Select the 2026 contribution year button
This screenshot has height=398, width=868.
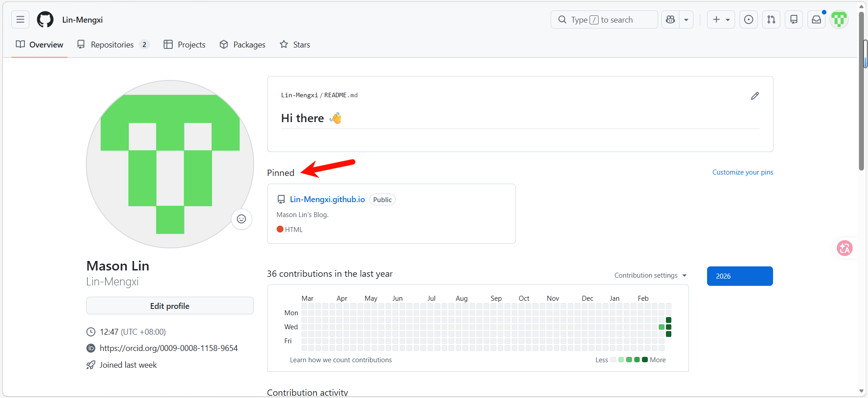[740, 276]
